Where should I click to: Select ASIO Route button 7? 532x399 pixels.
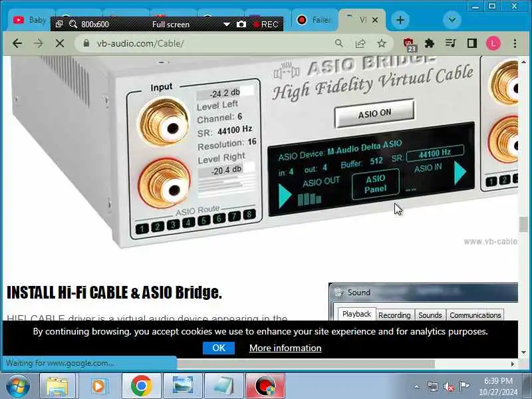point(234,217)
